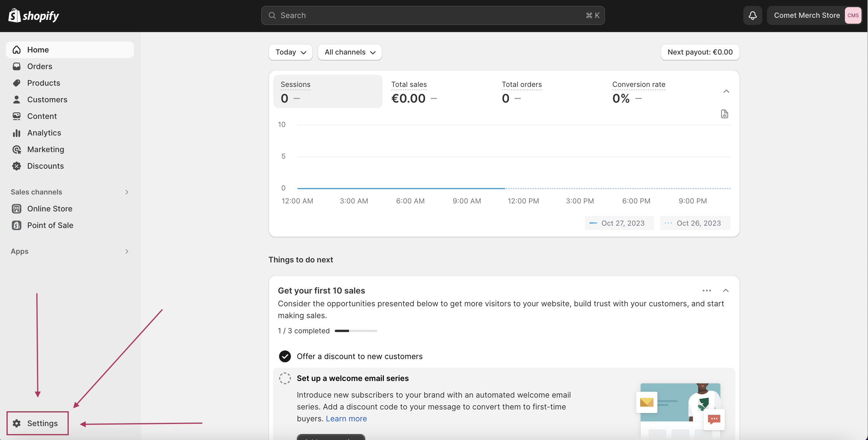868x440 pixels.
Task: Select the Discounts badge icon
Action: [17, 166]
